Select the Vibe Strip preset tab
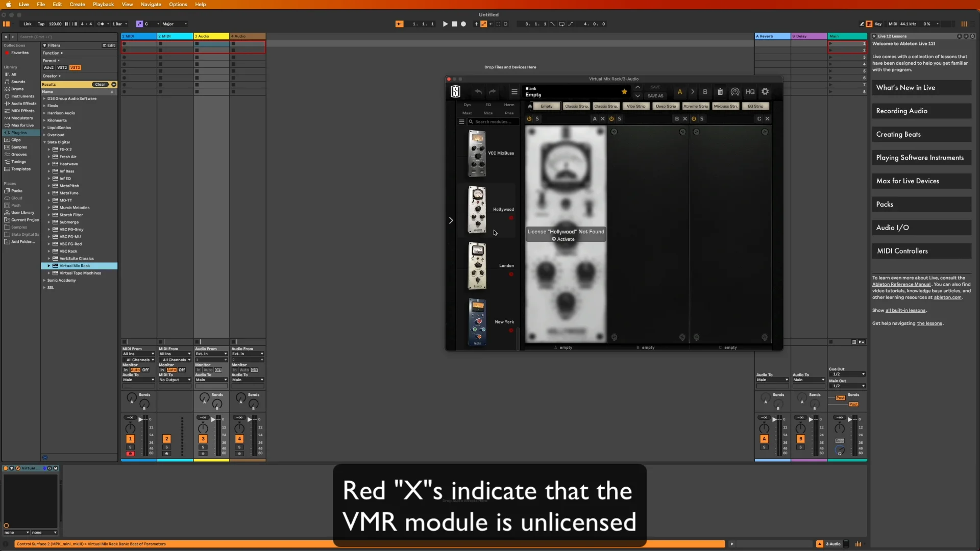The height and width of the screenshot is (551, 980). (x=636, y=106)
